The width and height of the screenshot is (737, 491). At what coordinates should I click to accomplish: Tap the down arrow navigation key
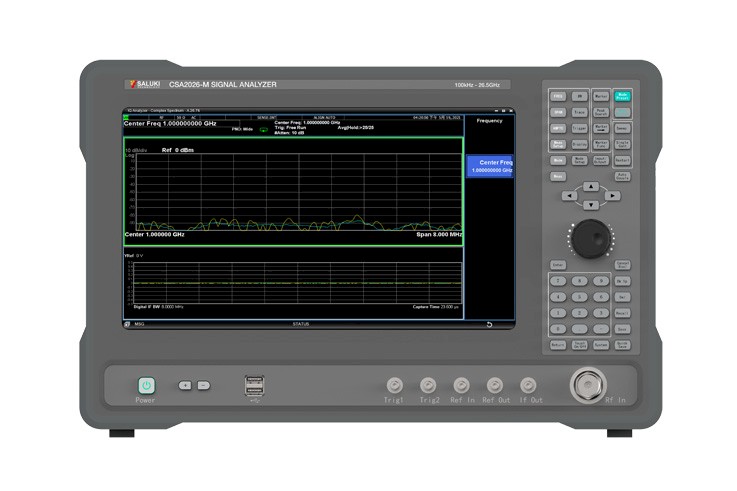(591, 205)
